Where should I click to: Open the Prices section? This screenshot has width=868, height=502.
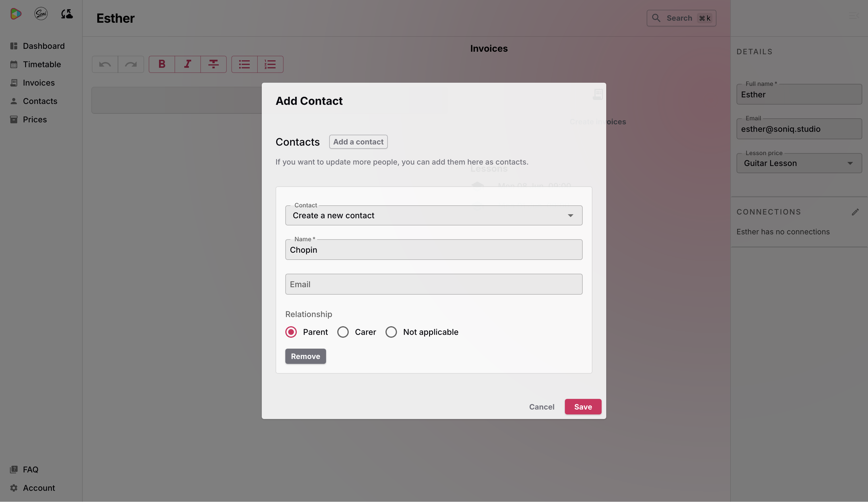click(x=35, y=119)
